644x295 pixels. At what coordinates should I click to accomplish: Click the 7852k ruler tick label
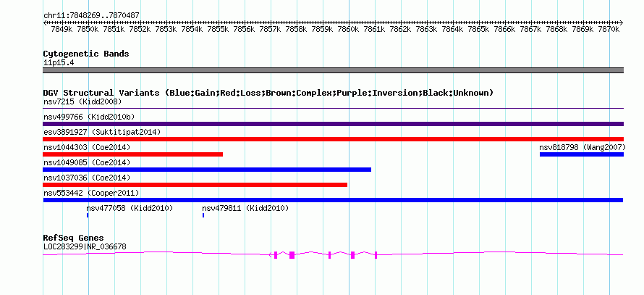140,30
